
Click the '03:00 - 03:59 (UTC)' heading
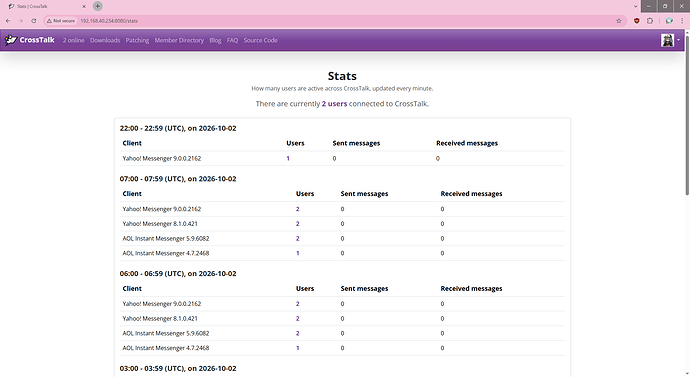coord(178,368)
